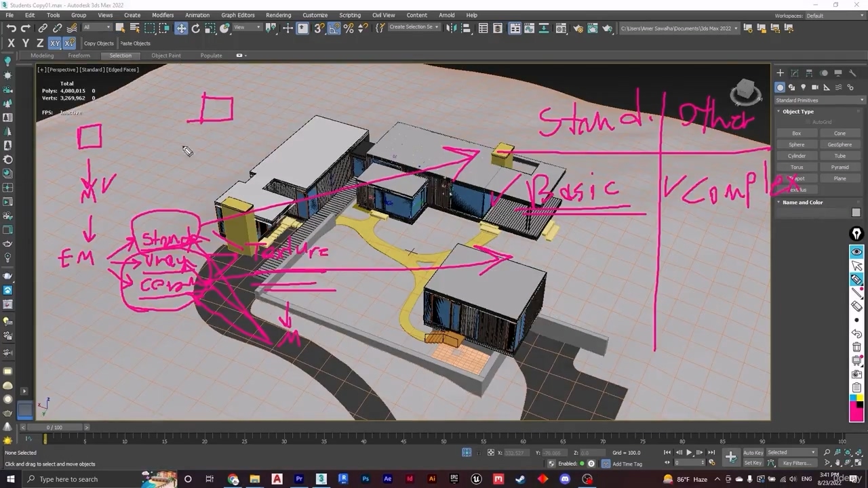Choose the Cameras category icon

pos(814,87)
